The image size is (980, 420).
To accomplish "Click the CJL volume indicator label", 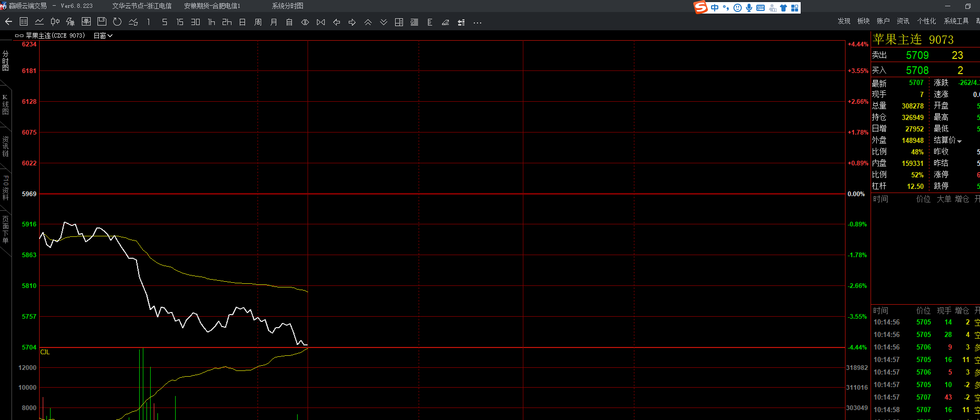I will (x=45, y=352).
